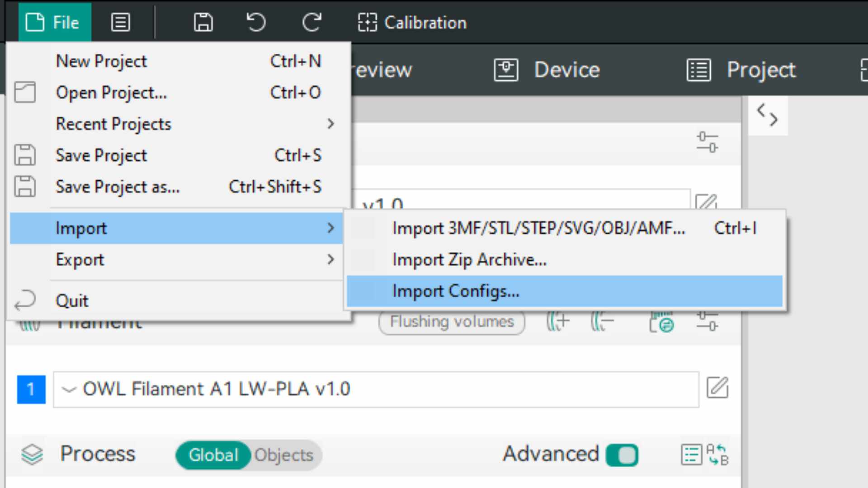This screenshot has height=488, width=868.
Task: Click the collapse sidebar arrows icon
Action: [767, 115]
